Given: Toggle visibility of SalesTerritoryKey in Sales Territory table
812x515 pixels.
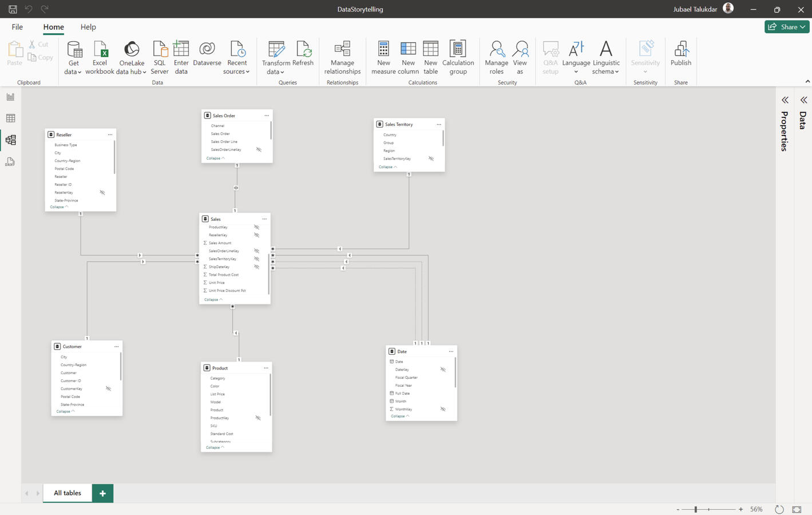Looking at the screenshot, I should pos(431,159).
